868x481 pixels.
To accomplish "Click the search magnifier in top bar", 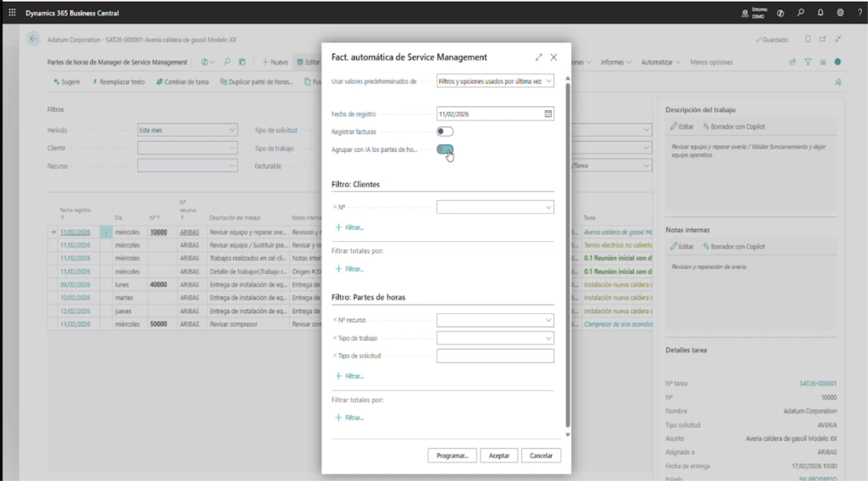I will tap(800, 14).
